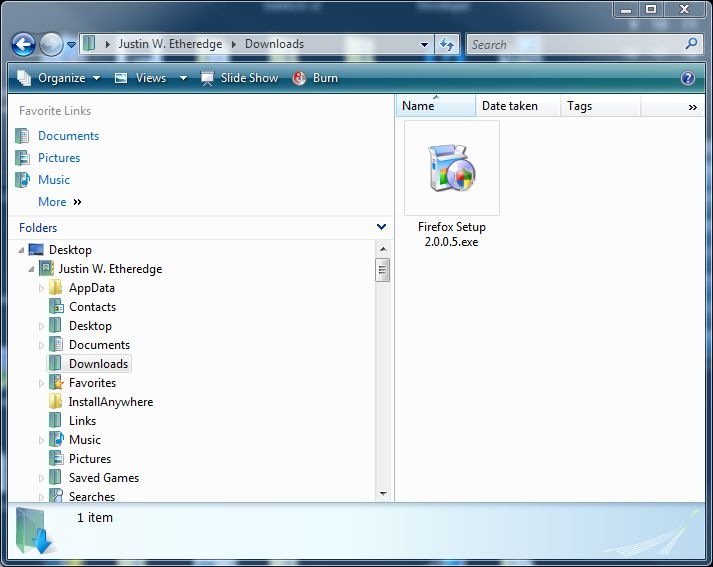Click the folder tree scrollbar thumb

pos(382,270)
